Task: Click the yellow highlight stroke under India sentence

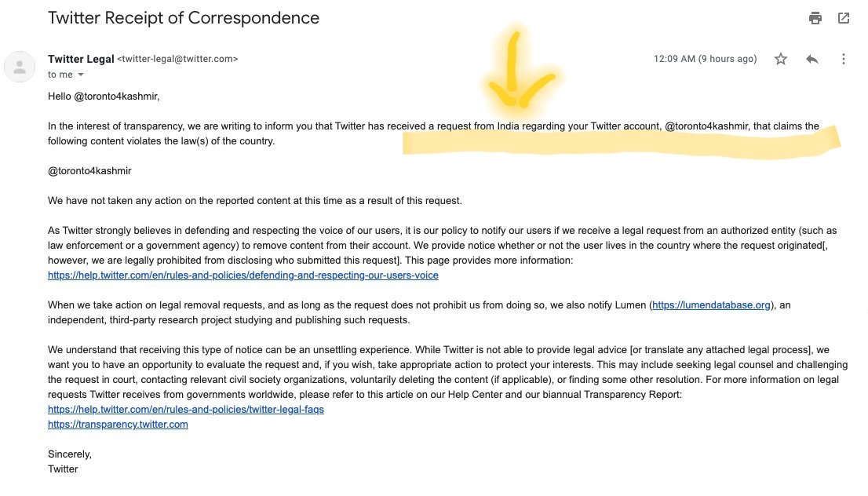Action: (621, 142)
